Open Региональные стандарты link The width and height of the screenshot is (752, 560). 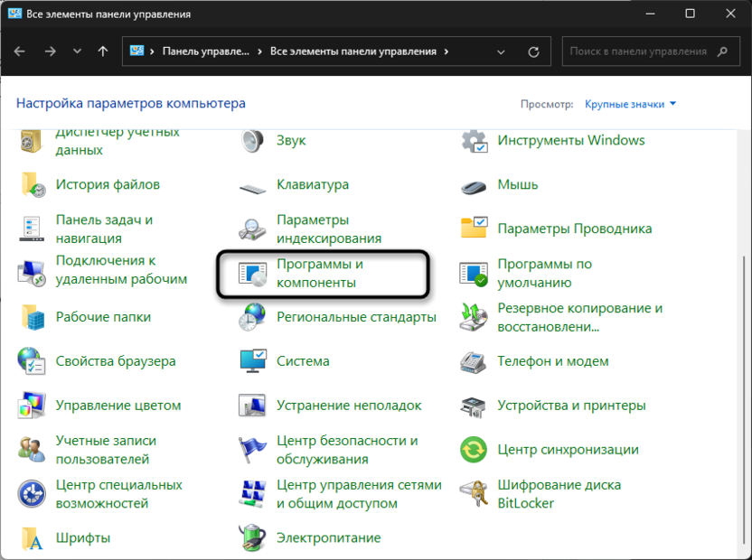[356, 317]
